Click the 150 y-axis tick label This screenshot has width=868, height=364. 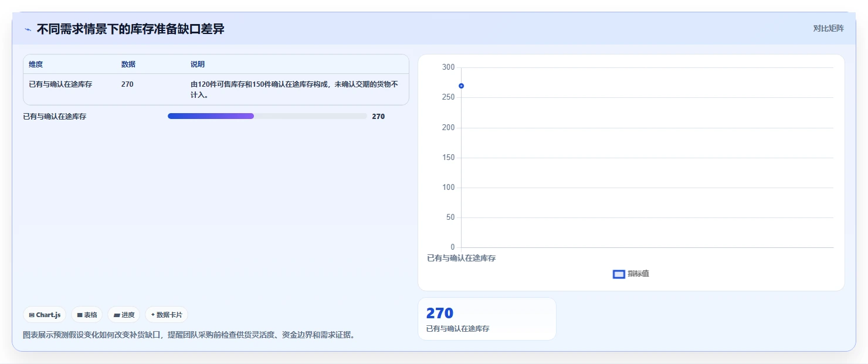pos(449,158)
